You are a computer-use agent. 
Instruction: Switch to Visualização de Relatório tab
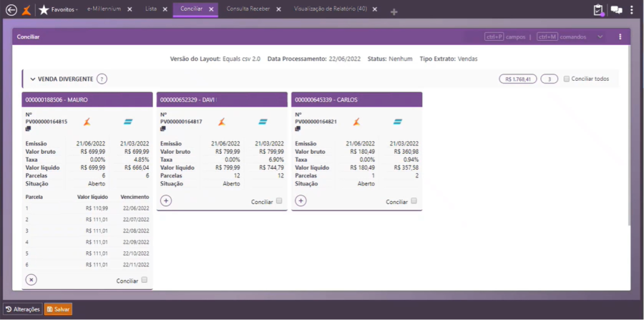[330, 9]
